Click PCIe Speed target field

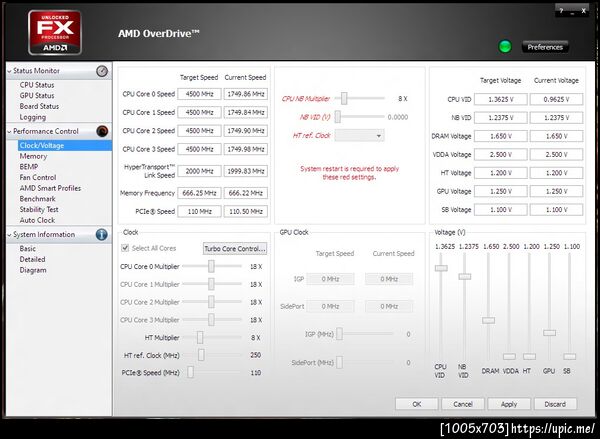pyautogui.click(x=199, y=211)
